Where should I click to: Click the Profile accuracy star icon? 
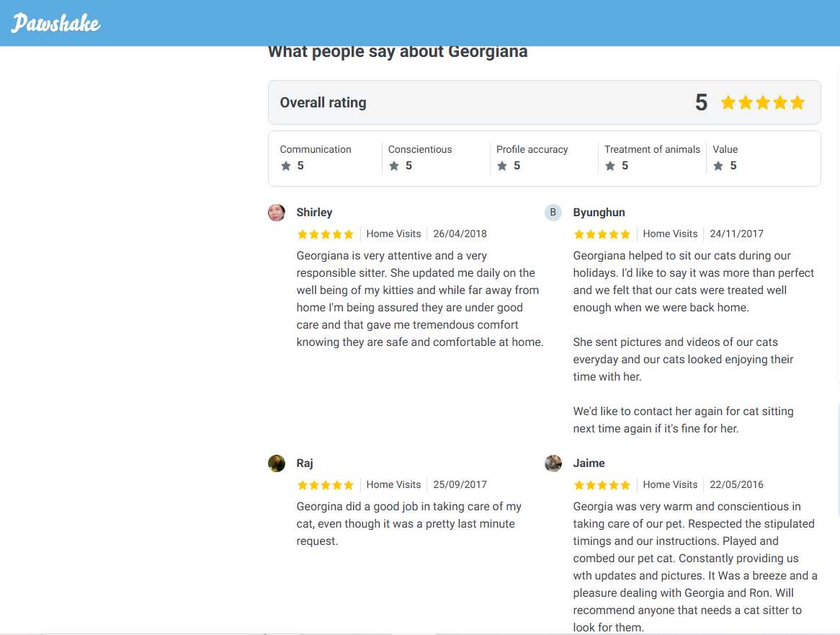coord(502,166)
